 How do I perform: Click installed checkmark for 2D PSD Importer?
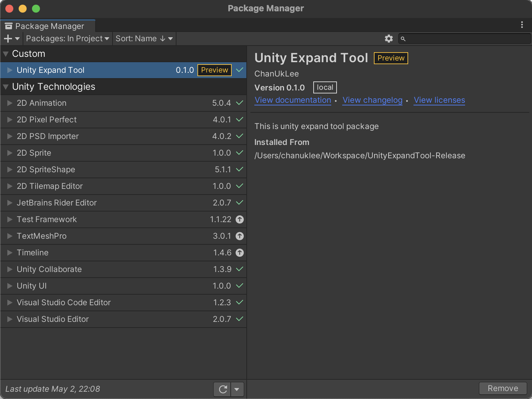tap(239, 136)
